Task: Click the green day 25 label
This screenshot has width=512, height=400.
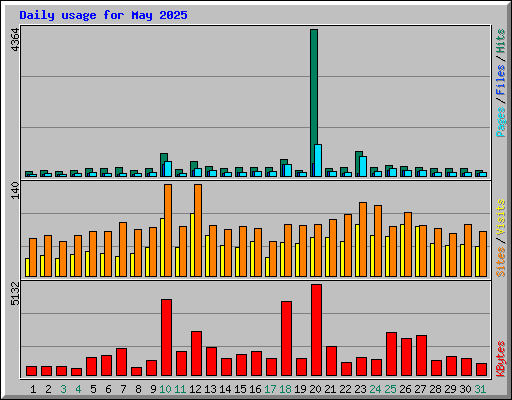Action: pyautogui.click(x=390, y=389)
